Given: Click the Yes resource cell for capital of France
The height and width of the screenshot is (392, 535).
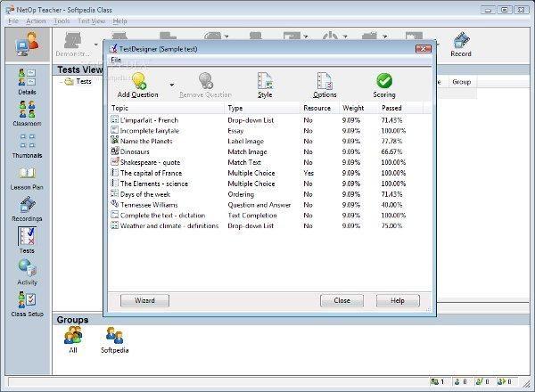Looking at the screenshot, I should (309, 173).
